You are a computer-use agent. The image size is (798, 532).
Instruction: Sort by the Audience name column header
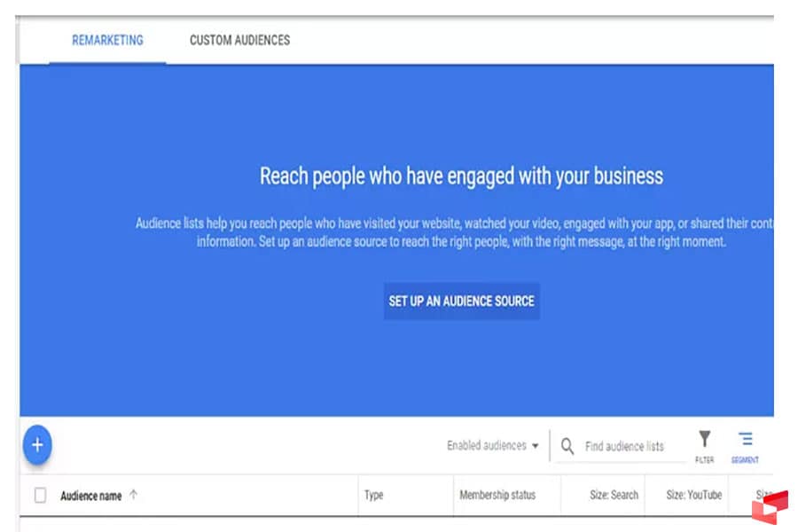pyautogui.click(x=90, y=496)
